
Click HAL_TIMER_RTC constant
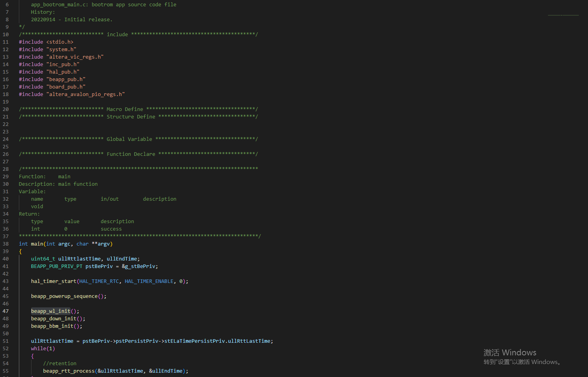tap(99, 281)
